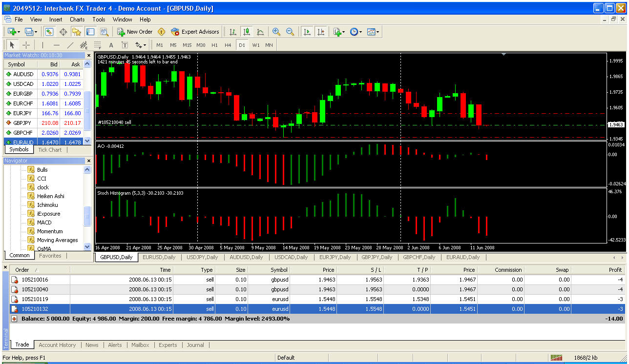Select the arrow cursor tool

tap(12, 45)
